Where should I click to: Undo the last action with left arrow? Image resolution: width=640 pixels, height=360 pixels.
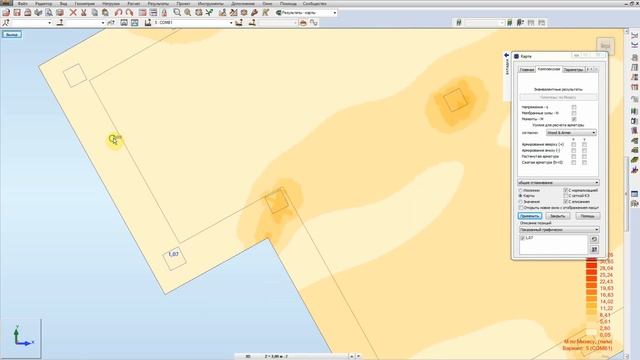[118, 13]
